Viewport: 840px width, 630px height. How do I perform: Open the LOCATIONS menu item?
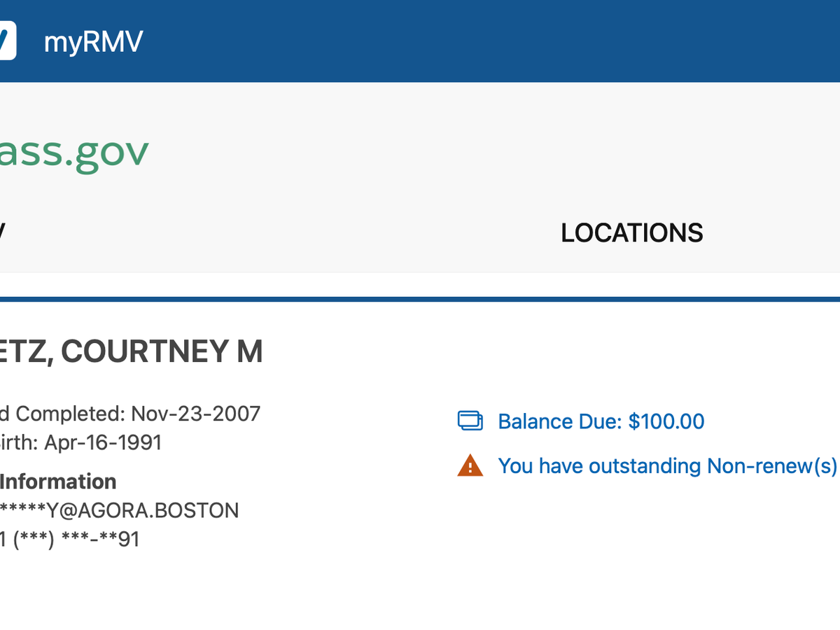[x=631, y=233]
